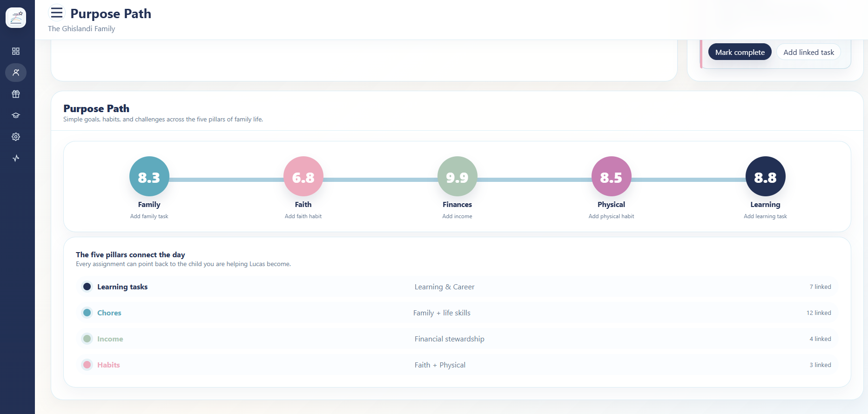This screenshot has height=414, width=868.
Task: Click The Ghislandi Family subtitle
Action: point(81,29)
